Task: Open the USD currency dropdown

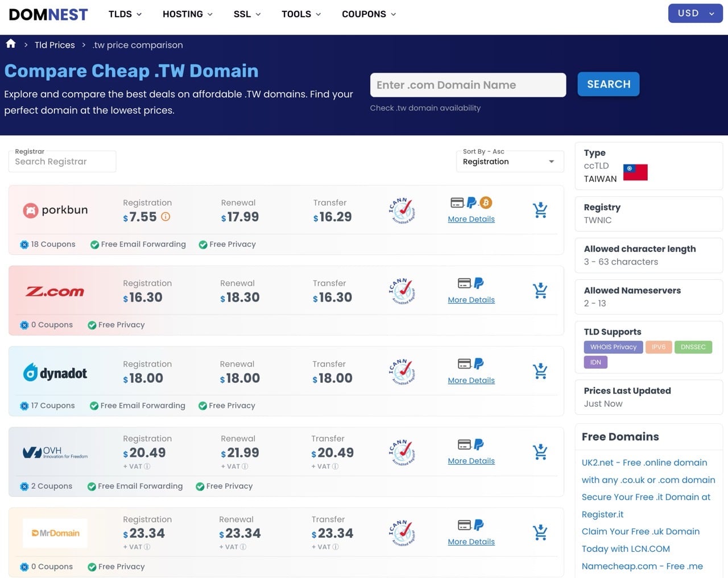Action: pos(695,14)
